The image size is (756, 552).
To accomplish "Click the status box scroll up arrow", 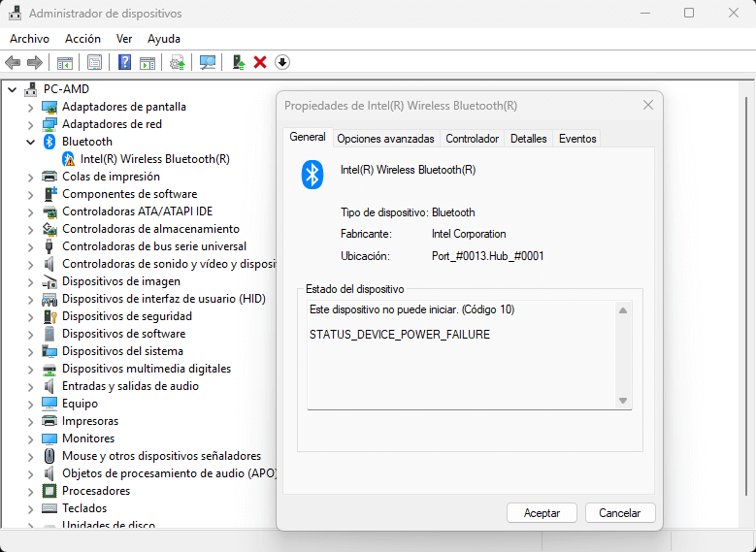I will pyautogui.click(x=623, y=310).
